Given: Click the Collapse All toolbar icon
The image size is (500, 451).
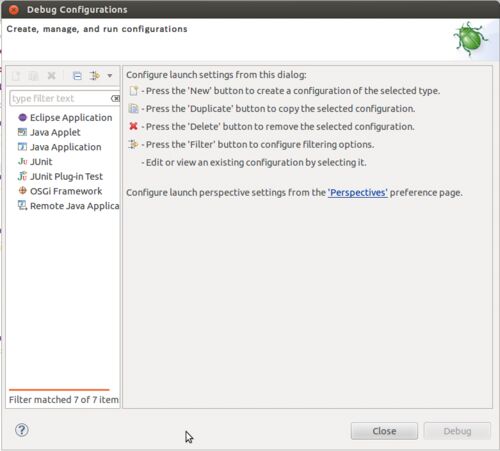Looking at the screenshot, I should pos(77,76).
